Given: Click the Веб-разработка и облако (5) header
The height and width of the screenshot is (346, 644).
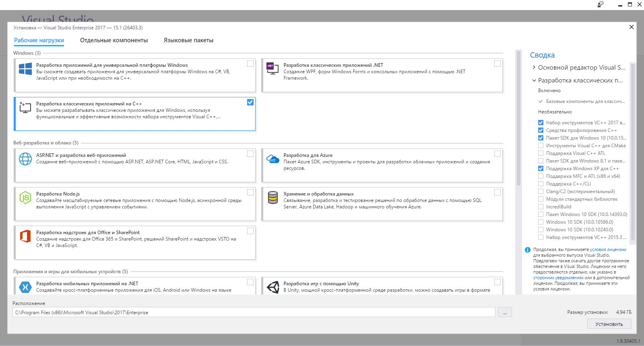Looking at the screenshot, I should (46, 143).
